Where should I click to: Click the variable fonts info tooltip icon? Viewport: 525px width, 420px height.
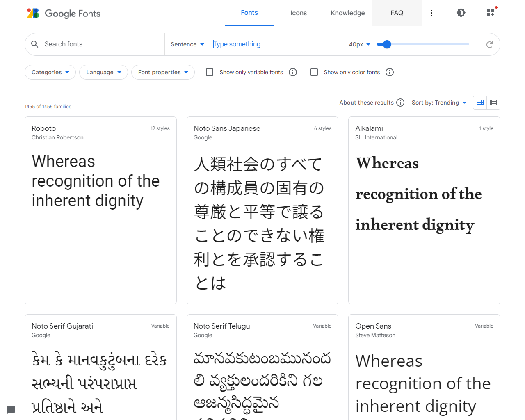click(x=293, y=72)
